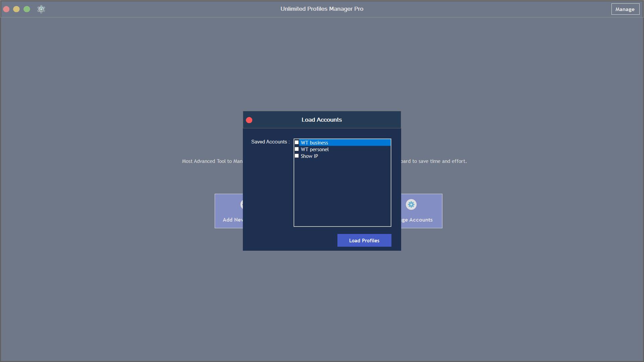Screen dimensions: 644x362
Task: Tick the WT business checkbox
Action: click(x=297, y=142)
